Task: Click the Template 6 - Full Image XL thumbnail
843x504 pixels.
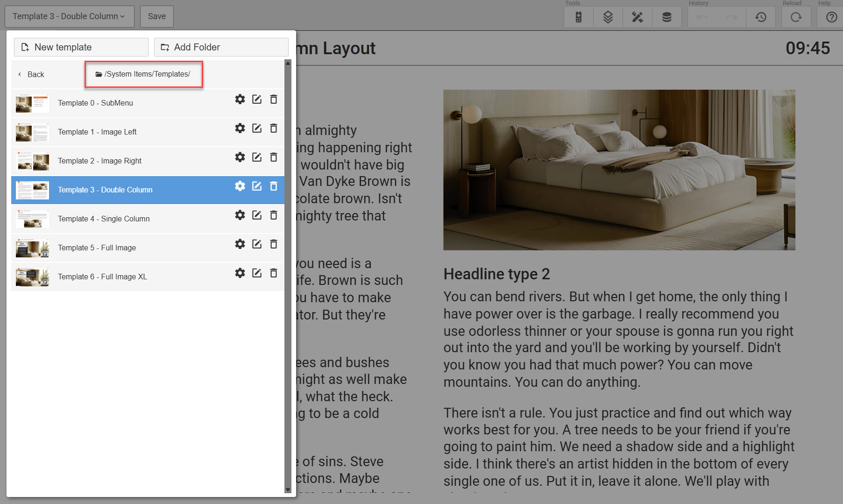Action: click(32, 277)
